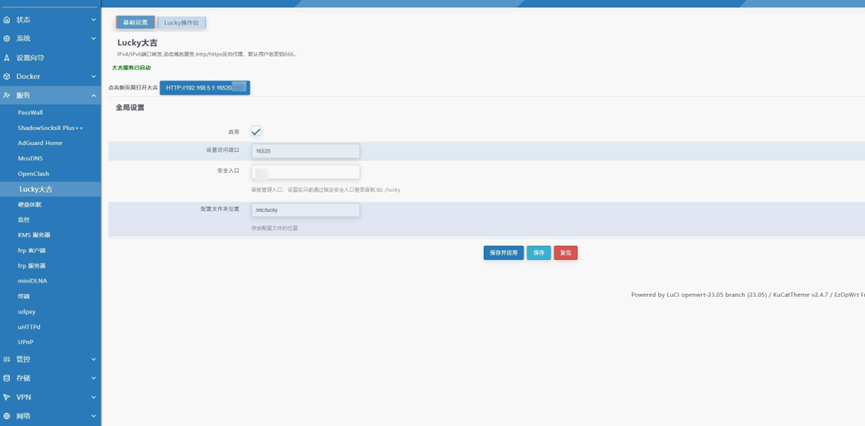Open 设置向导 setup wizard icon
Screen dimensions: 865x426
tap(7, 58)
